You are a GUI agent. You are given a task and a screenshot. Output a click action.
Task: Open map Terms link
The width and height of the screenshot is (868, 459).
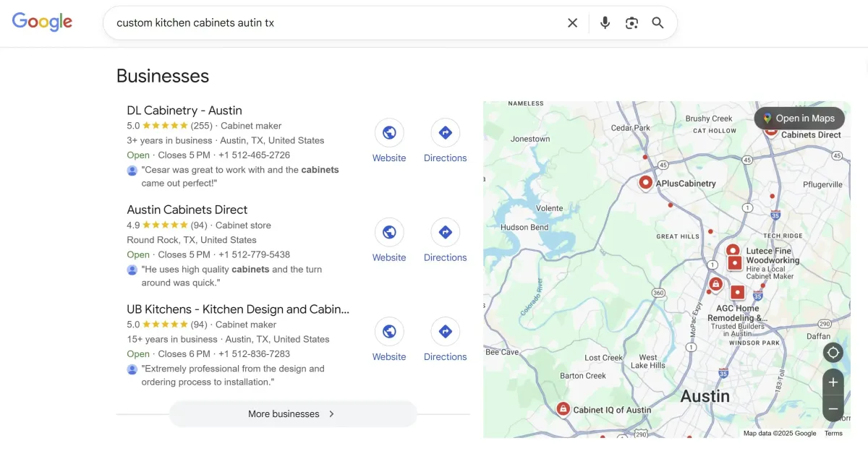coord(833,434)
